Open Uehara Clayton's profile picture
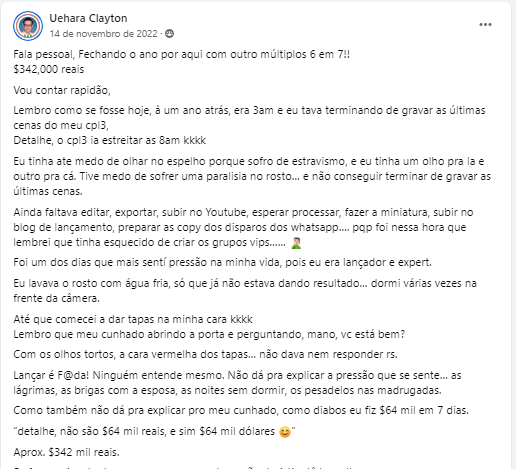Image resolution: width=516 pixels, height=469 pixels. 28,26
